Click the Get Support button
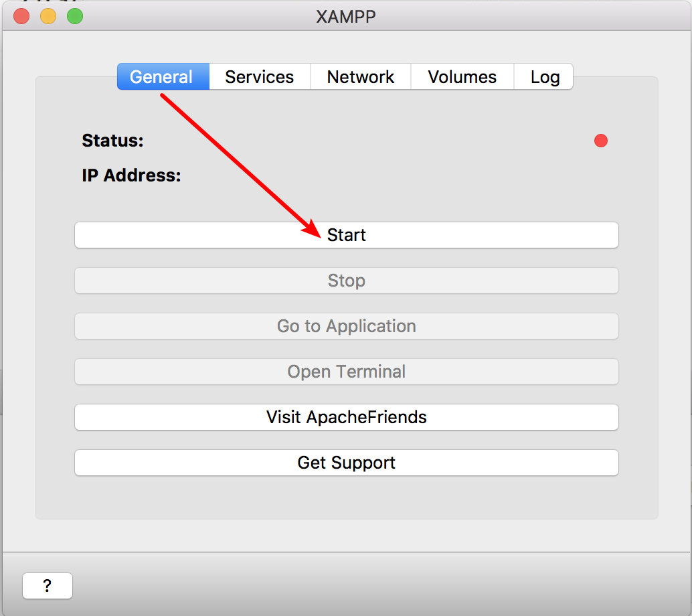The height and width of the screenshot is (616, 692). [347, 463]
